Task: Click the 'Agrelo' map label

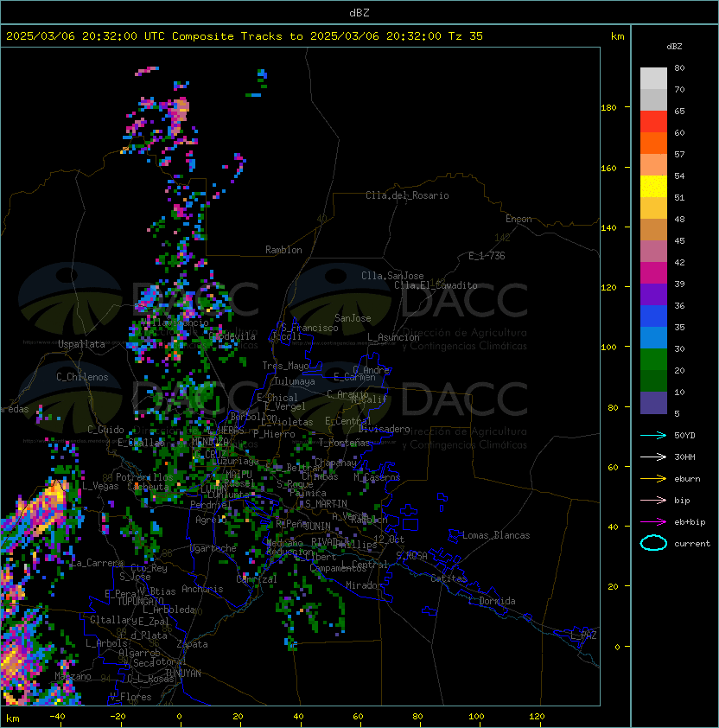Action: (x=211, y=520)
